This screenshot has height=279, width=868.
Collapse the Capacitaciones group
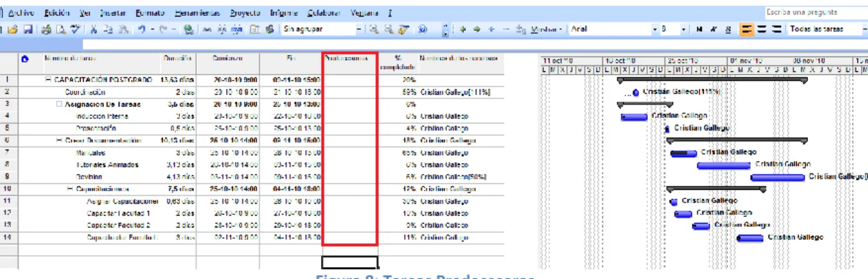[x=69, y=189]
